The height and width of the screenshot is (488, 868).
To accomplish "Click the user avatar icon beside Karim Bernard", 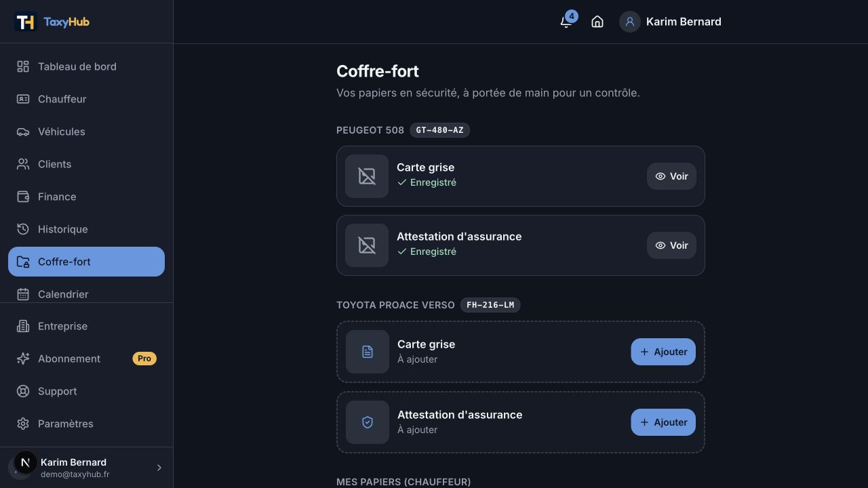I will (629, 22).
